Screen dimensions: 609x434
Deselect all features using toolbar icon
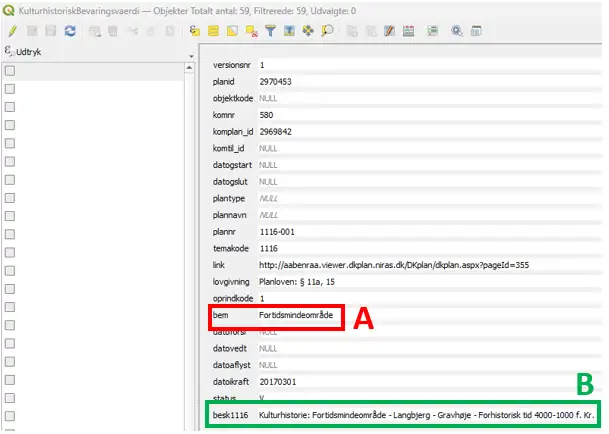tap(250, 31)
